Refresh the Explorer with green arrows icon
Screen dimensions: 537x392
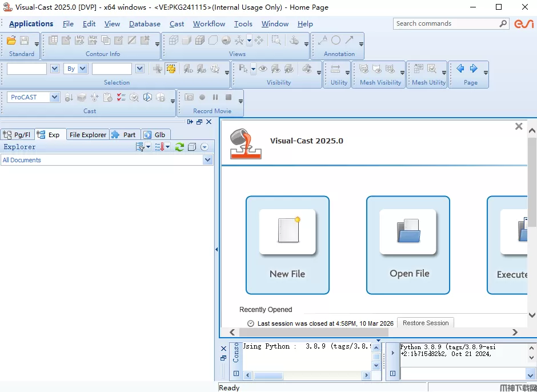[179, 147]
